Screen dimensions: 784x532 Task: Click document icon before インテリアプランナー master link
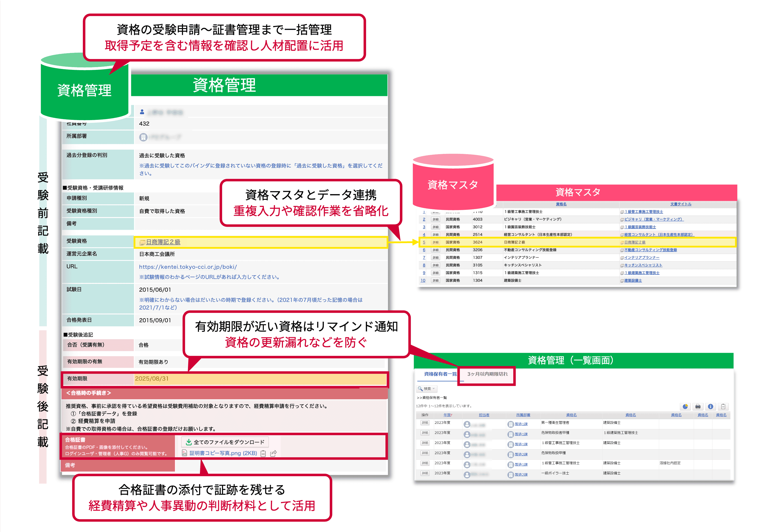622,258
